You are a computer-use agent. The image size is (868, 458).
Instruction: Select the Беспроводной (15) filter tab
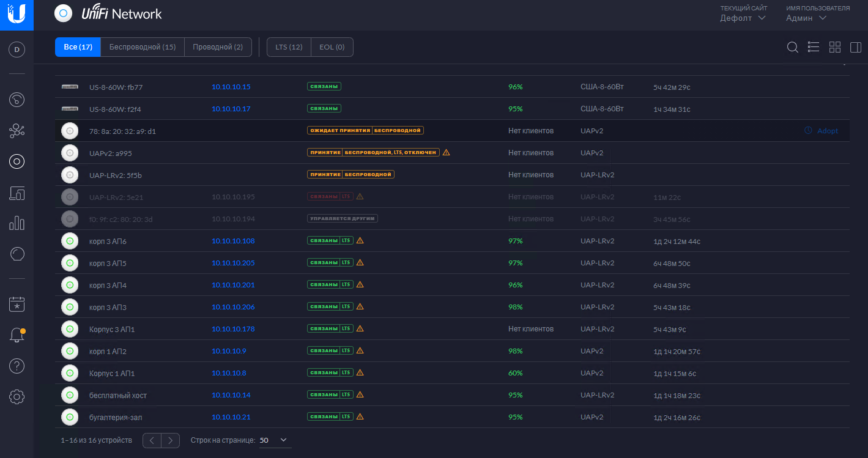point(143,47)
